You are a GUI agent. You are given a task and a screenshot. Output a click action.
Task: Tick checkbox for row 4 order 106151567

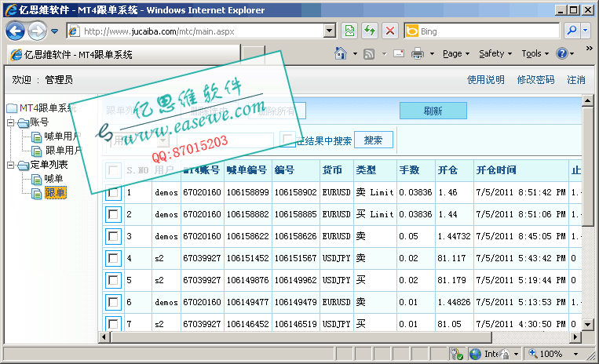point(114,258)
